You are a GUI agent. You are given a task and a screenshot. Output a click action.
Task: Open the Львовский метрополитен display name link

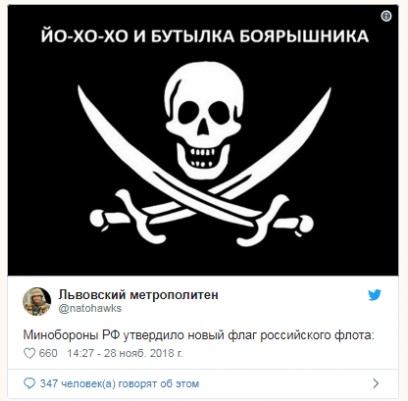138,295
